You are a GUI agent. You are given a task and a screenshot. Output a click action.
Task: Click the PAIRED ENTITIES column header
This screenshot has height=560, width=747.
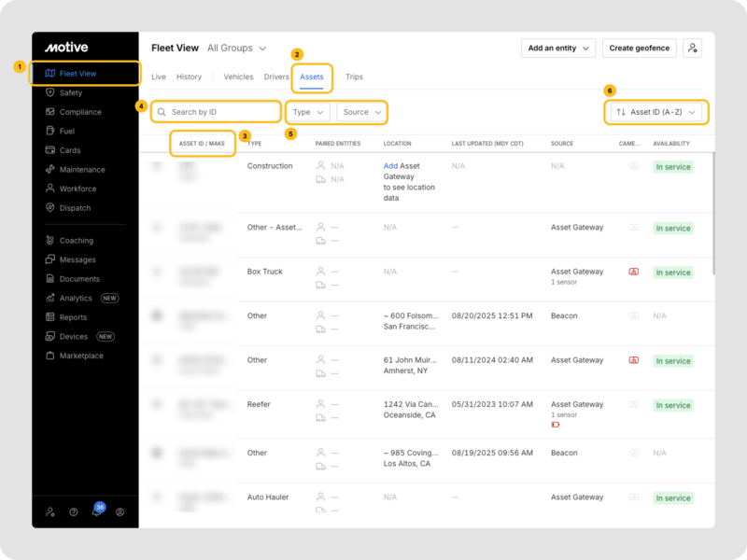pyautogui.click(x=338, y=144)
